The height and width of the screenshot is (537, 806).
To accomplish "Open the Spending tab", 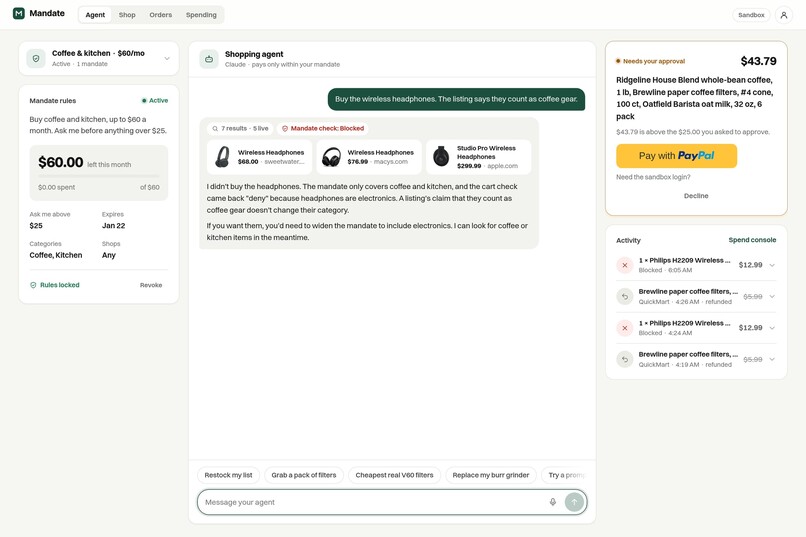I will [201, 15].
